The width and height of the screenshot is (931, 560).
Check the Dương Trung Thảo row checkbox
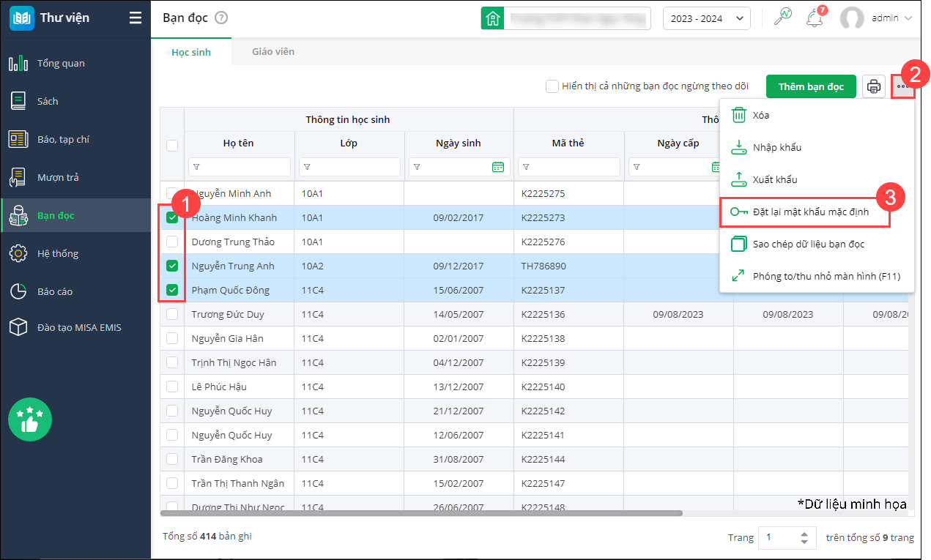tap(172, 242)
